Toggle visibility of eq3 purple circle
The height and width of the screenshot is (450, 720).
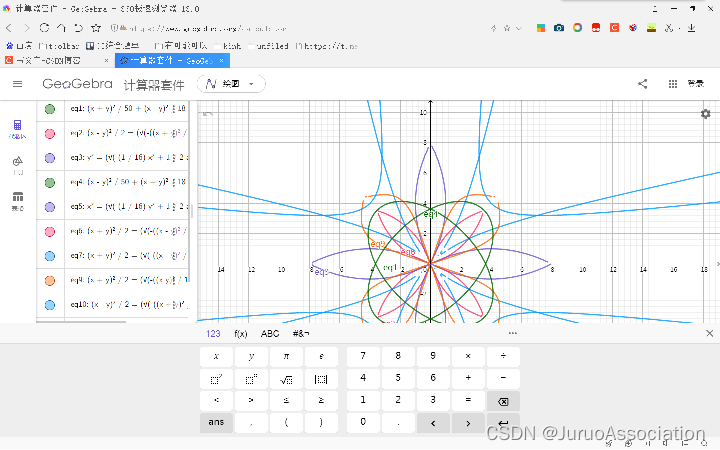(50, 158)
